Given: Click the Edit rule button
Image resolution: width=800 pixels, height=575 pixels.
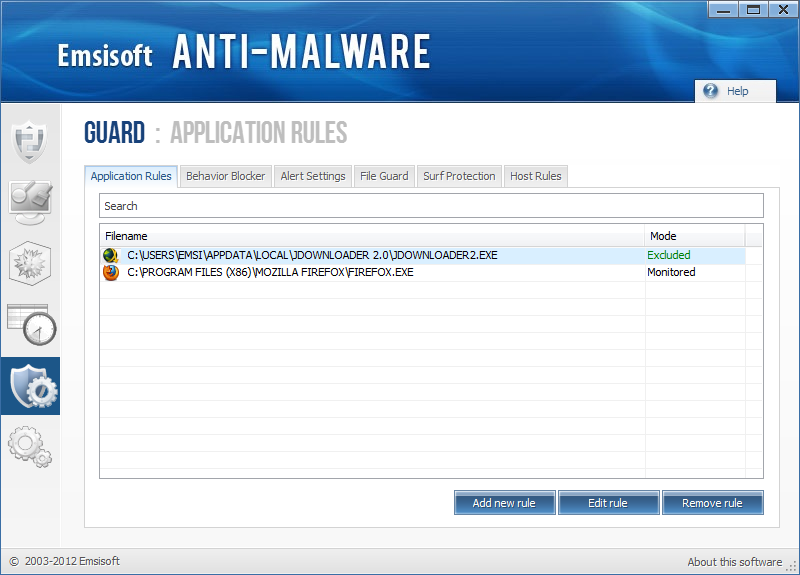Looking at the screenshot, I should [x=608, y=503].
